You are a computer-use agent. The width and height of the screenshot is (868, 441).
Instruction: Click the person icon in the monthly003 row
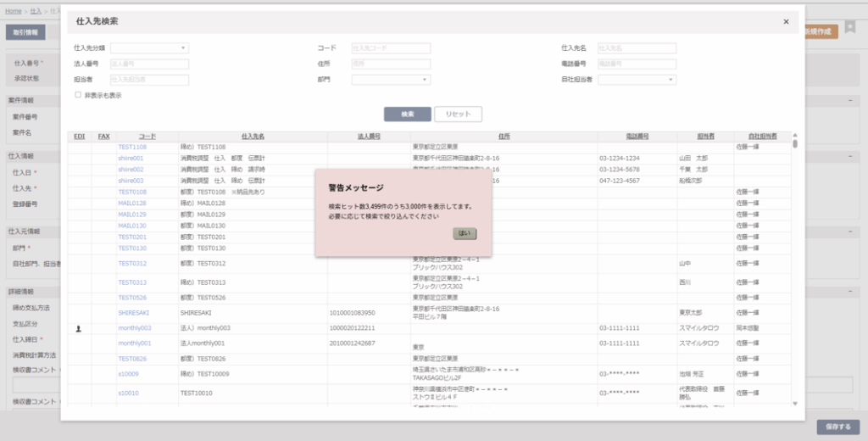coord(79,328)
